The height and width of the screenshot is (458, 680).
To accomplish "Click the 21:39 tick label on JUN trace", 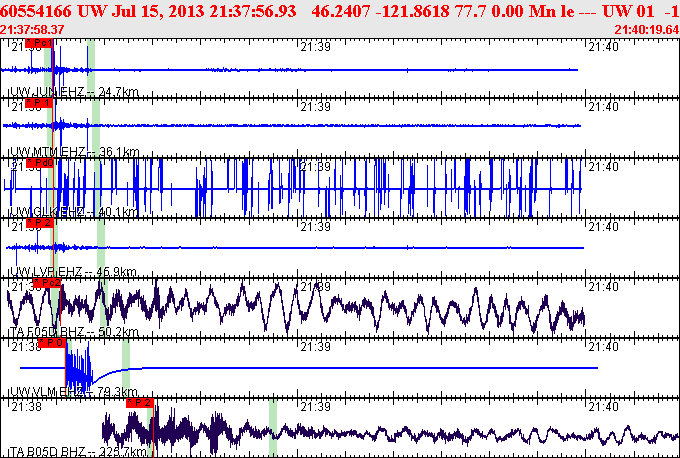I will (316, 46).
